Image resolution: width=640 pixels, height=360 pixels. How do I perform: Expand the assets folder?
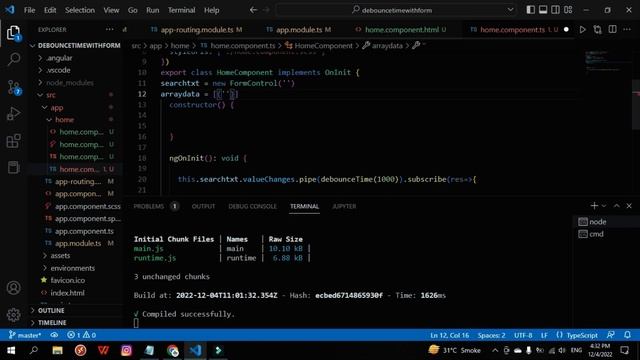[60, 256]
